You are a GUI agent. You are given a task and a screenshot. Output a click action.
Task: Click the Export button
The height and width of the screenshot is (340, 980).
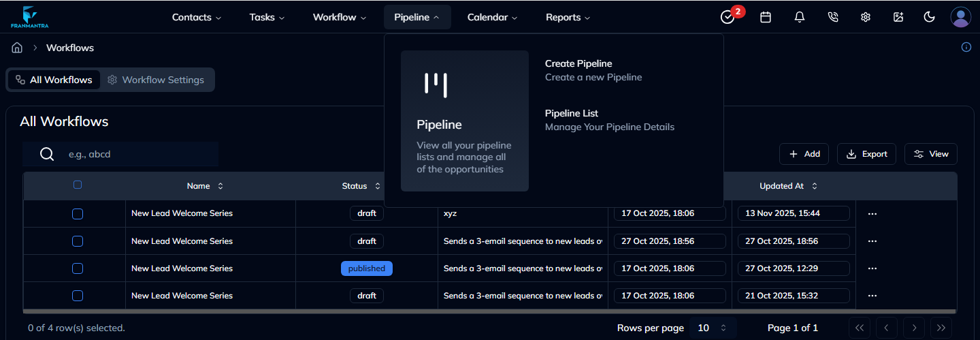coord(866,154)
